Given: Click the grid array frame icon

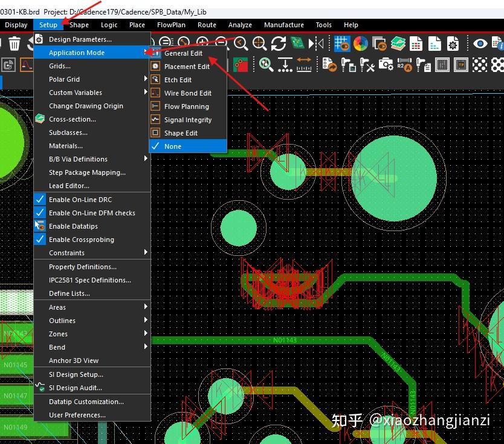Looking at the screenshot, I should [442, 65].
